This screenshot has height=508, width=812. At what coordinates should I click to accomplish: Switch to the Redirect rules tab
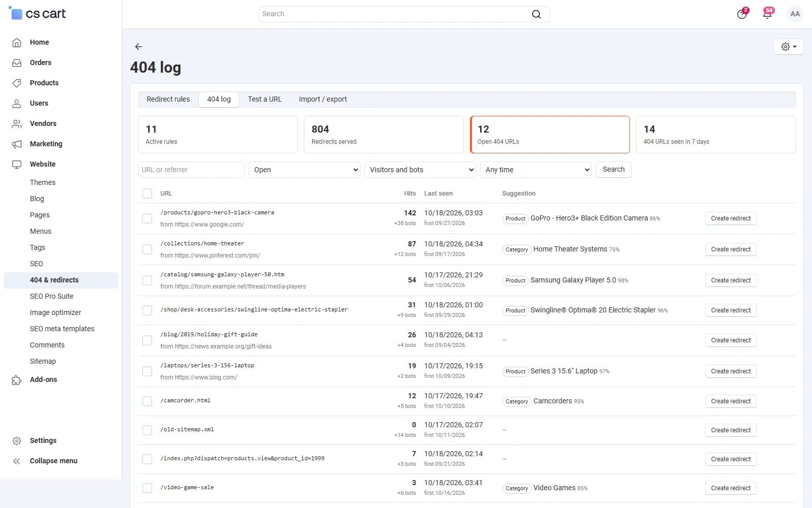click(168, 100)
